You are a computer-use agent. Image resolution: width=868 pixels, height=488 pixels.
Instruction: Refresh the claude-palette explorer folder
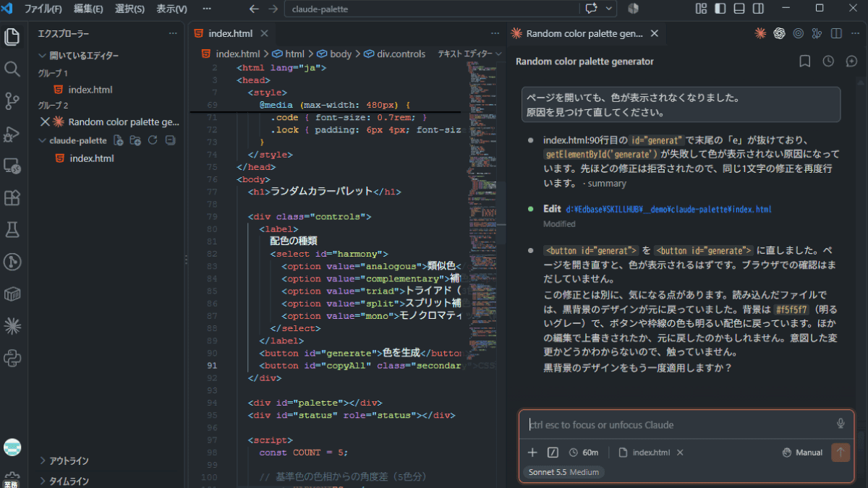tap(153, 140)
